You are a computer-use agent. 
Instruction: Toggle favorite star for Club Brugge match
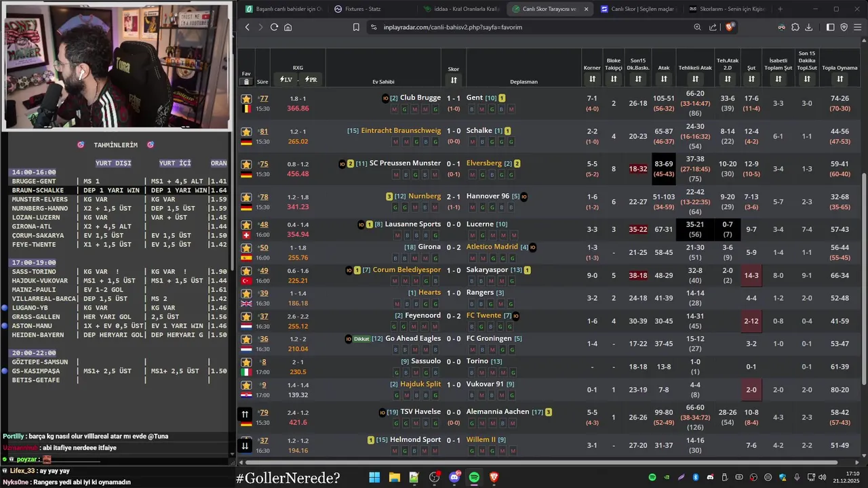246,99
